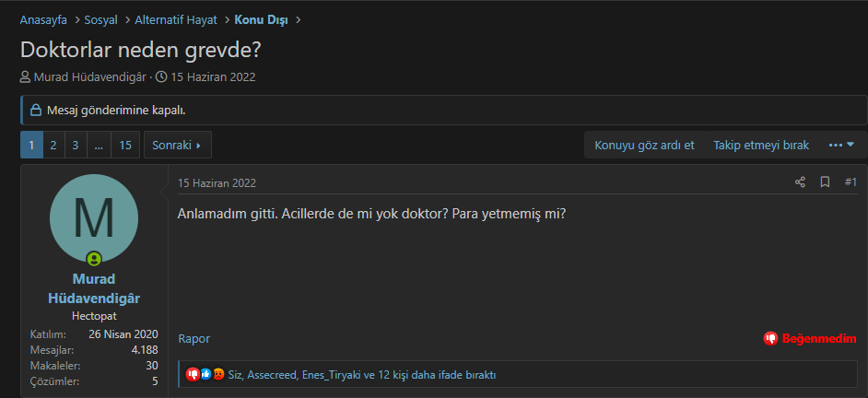The height and width of the screenshot is (398, 868).
Task: Open the Konu Dışı breadcrumb
Action: (262, 19)
